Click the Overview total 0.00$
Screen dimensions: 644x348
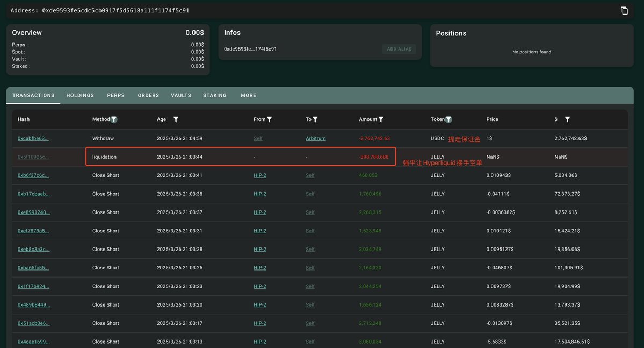(194, 32)
